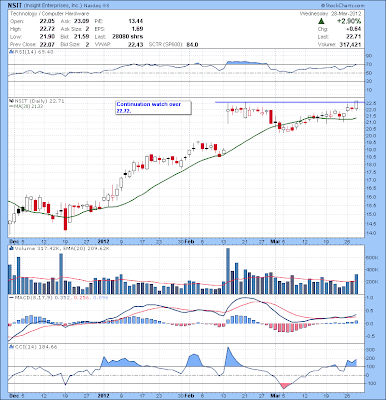Click the 70 level on RSI axis
386x400 pixels.
369,64
